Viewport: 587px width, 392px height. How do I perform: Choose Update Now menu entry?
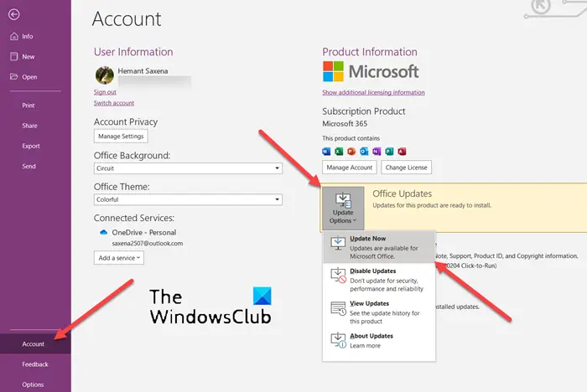(379, 247)
